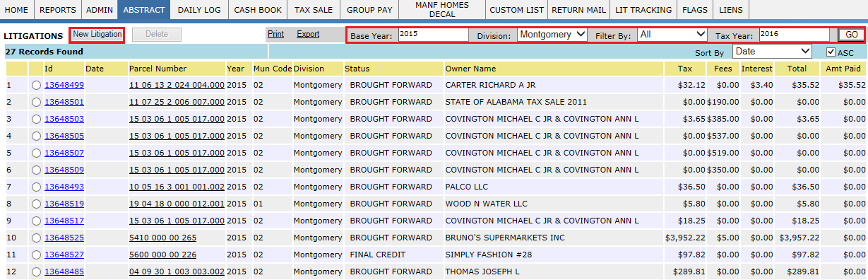Open litigation Id 13648519 link
Screen dimensions: 868x280
pos(64,204)
